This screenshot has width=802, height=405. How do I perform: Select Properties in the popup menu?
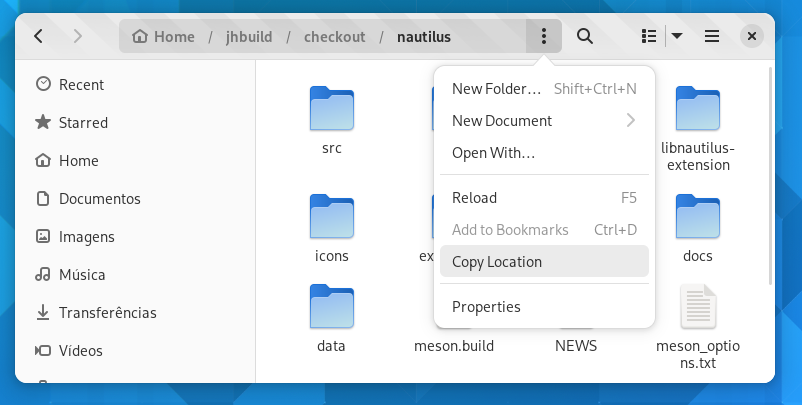[544, 307]
